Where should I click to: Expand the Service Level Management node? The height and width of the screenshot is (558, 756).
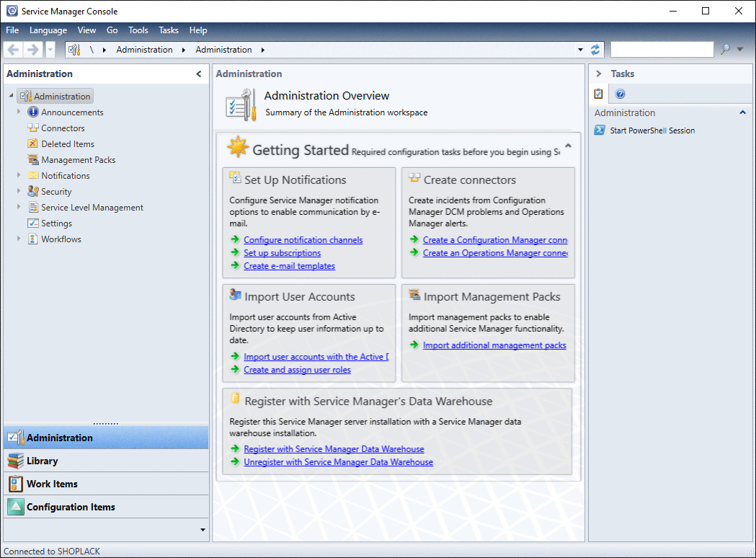19,208
